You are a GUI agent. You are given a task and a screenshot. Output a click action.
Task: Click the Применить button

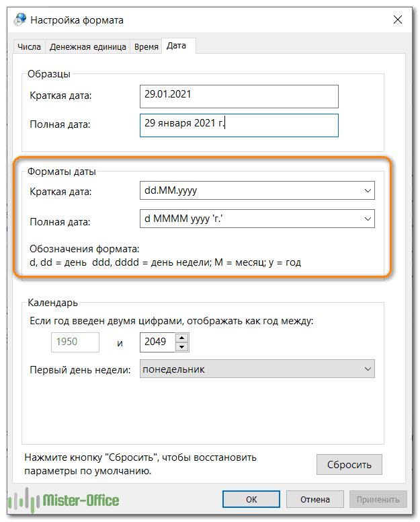pos(378,499)
